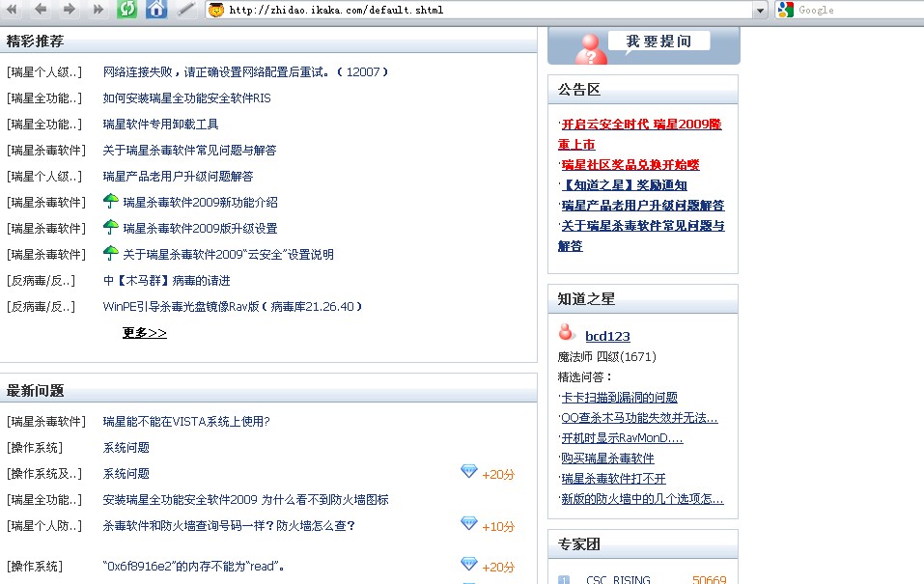
Task: Click the Google search engine icon
Action: 786,10
